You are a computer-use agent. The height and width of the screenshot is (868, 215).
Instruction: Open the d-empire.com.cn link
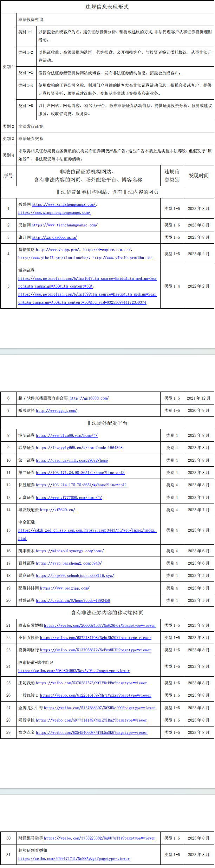point(107,250)
